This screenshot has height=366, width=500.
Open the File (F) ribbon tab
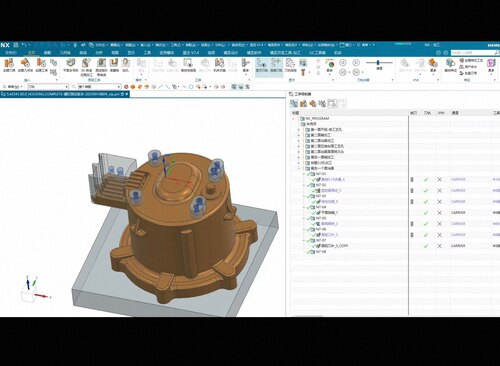(x=11, y=53)
